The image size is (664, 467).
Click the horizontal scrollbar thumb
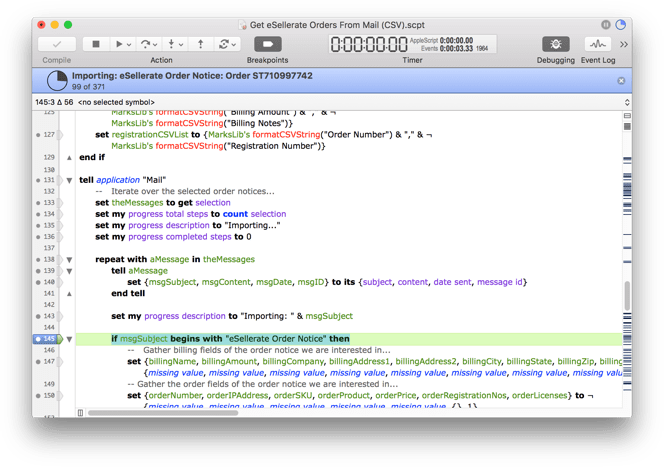[163, 413]
